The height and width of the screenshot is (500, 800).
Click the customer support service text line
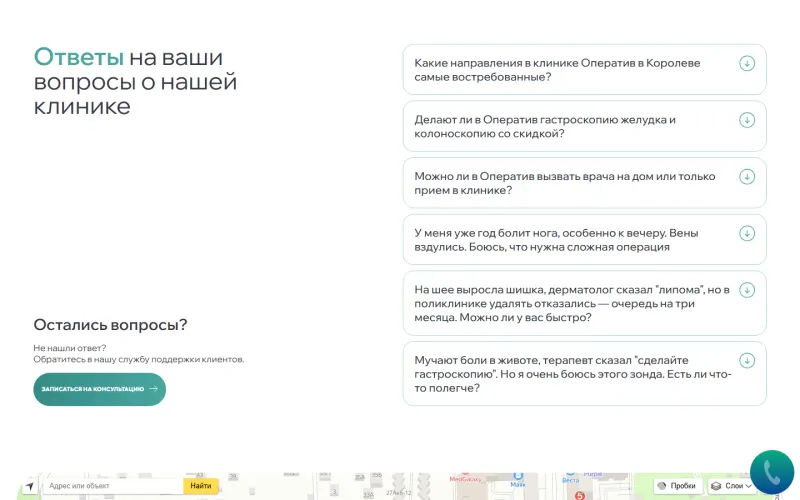(x=139, y=359)
